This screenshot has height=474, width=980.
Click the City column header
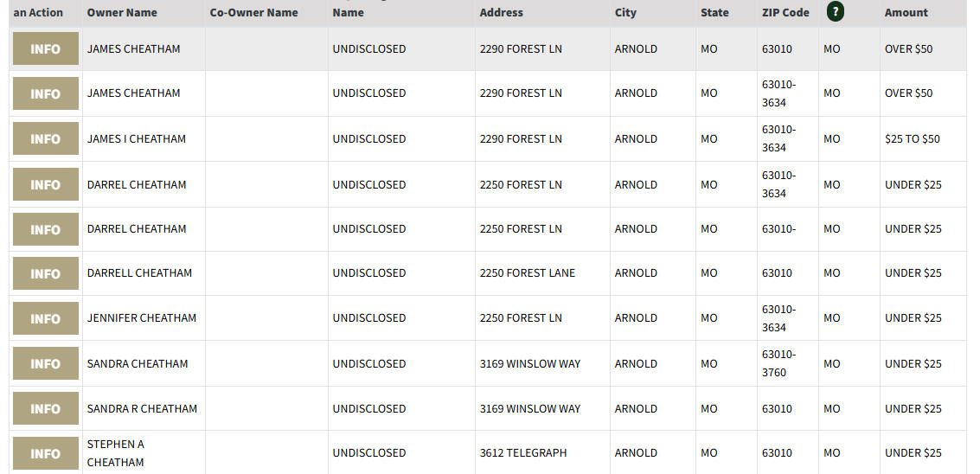(625, 12)
